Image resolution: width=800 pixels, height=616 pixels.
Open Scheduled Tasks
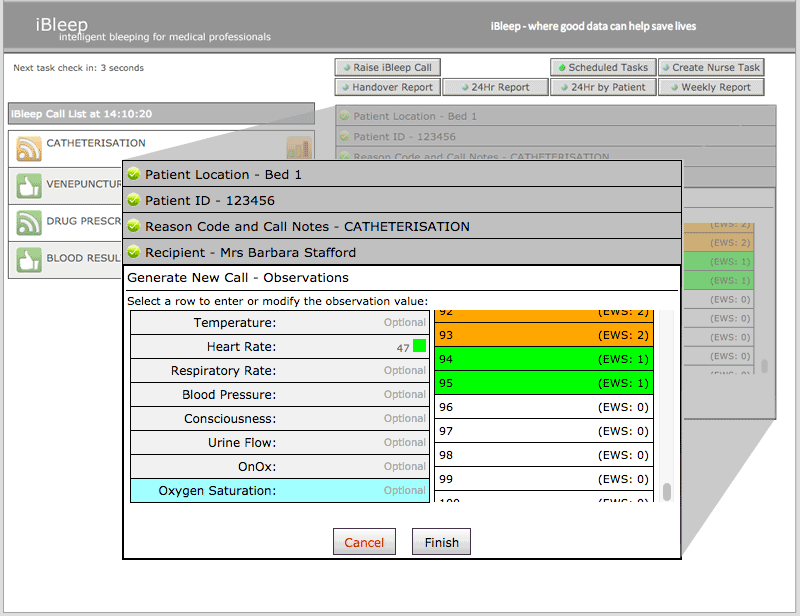[603, 67]
